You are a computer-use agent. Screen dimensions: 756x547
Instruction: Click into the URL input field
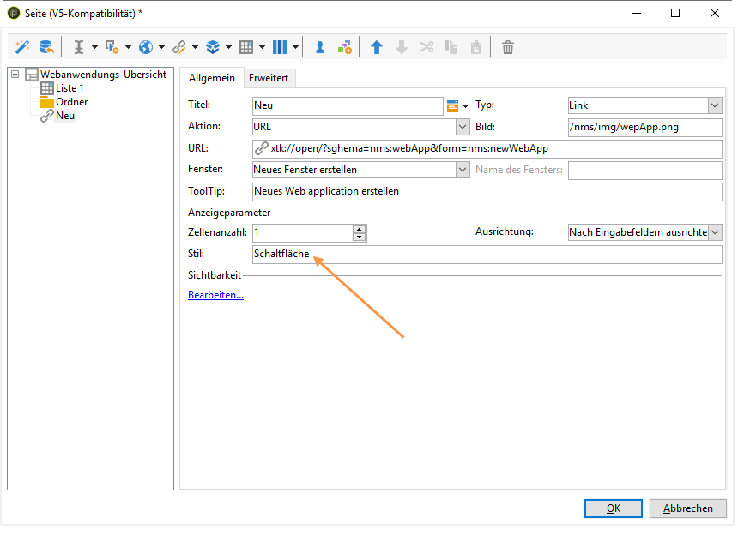pos(487,149)
